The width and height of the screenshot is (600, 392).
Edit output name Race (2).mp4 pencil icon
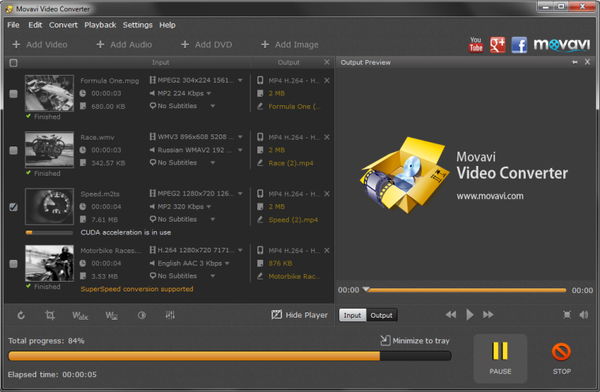[260, 163]
